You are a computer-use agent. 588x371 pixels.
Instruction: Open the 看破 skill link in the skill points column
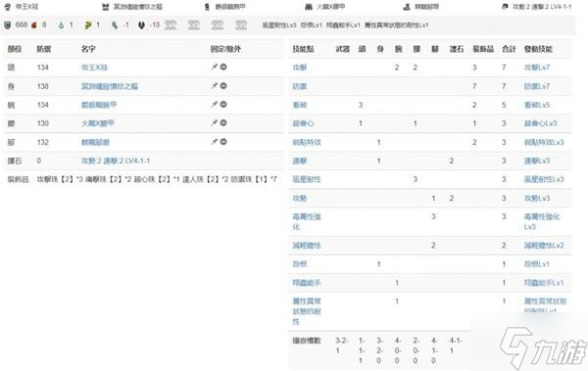[300, 105]
